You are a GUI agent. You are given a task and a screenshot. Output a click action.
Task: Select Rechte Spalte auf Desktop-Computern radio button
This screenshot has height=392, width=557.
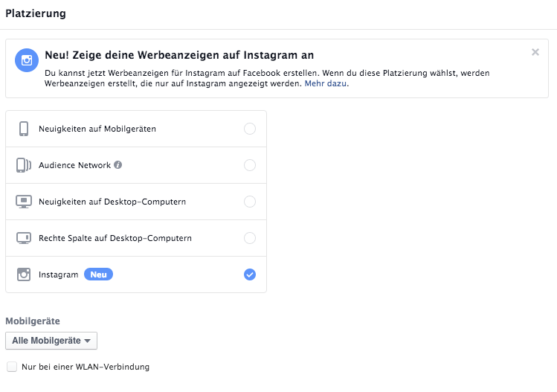[x=250, y=238]
